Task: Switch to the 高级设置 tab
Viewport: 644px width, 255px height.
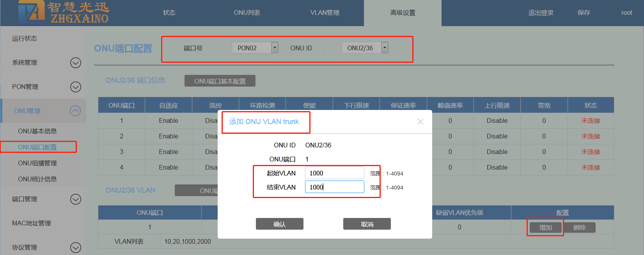Action: tap(403, 13)
